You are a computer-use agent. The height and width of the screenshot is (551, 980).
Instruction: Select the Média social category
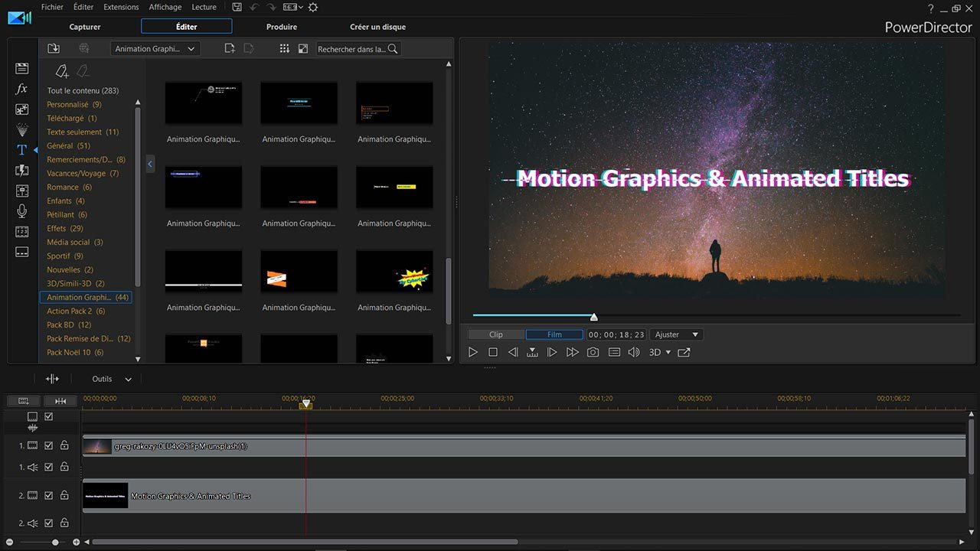pos(75,242)
